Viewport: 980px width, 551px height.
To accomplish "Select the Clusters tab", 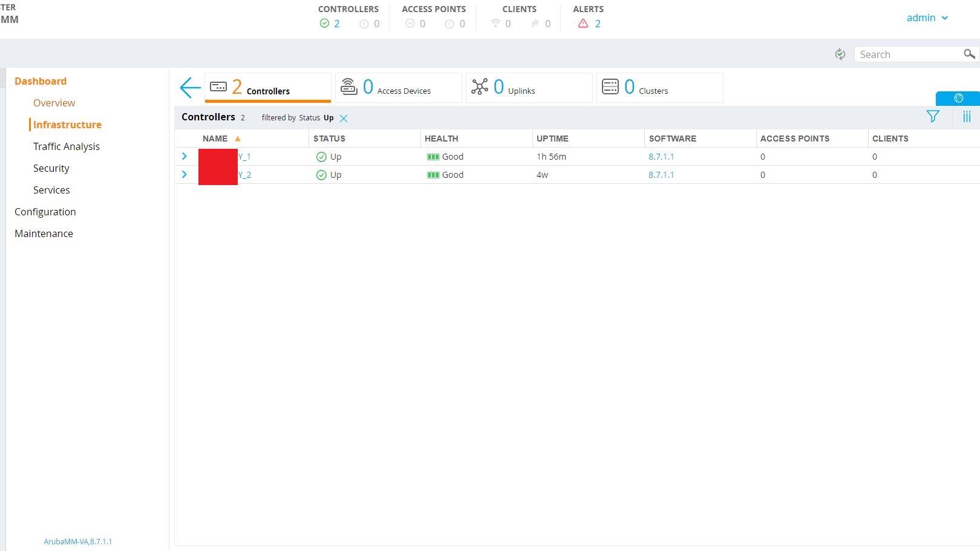I will tap(660, 88).
